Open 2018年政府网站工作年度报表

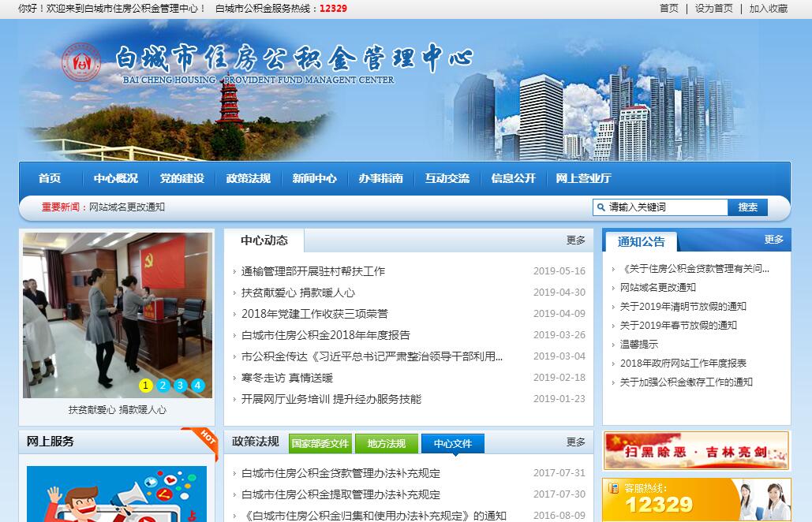tap(683, 364)
